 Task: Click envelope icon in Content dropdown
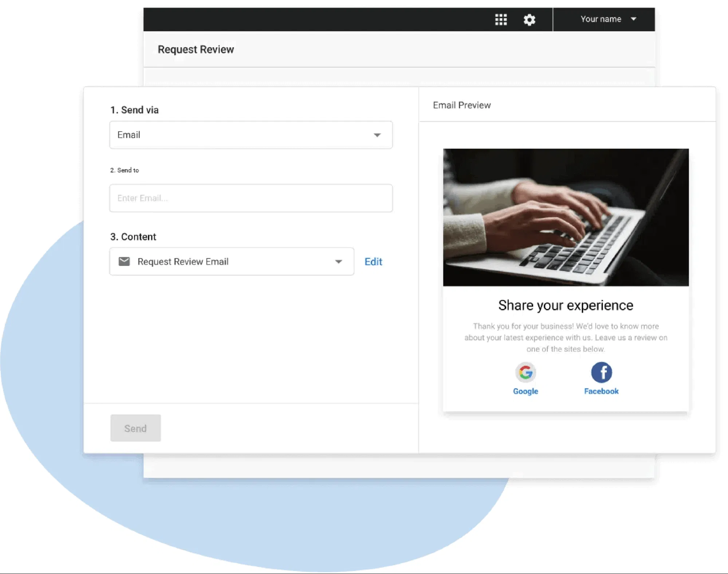[x=124, y=262]
